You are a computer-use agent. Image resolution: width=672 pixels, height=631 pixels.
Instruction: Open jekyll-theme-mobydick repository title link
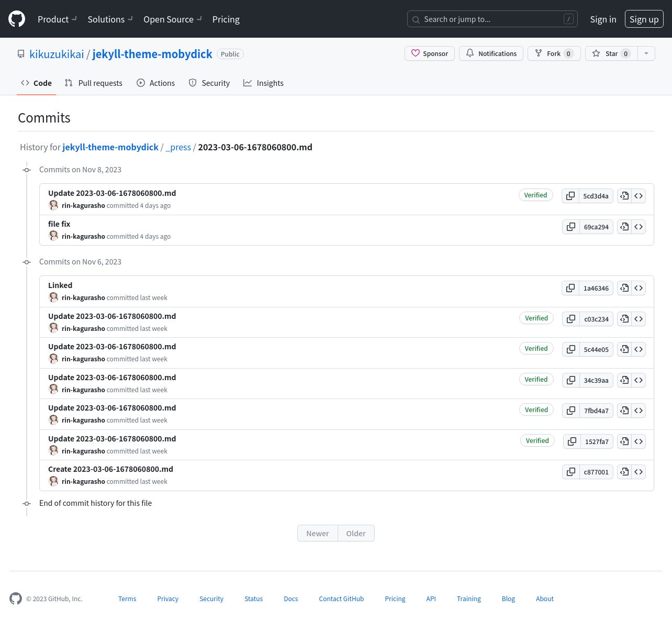[152, 54]
